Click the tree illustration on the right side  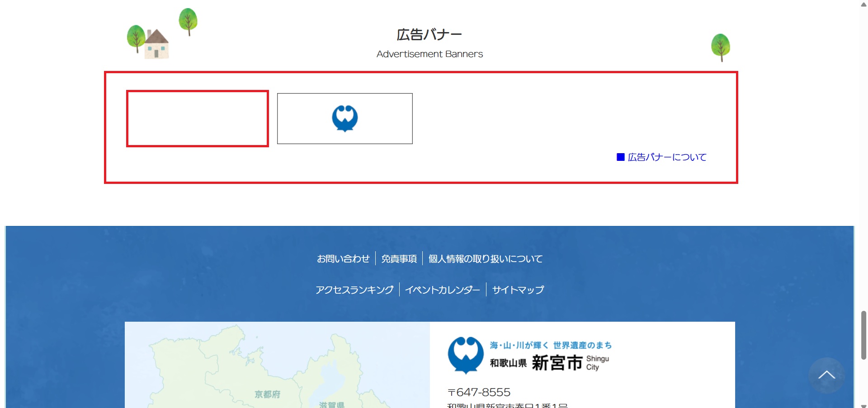point(720,47)
